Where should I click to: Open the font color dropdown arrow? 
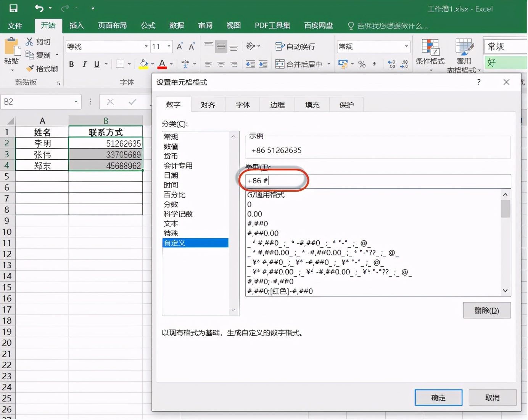tap(171, 64)
